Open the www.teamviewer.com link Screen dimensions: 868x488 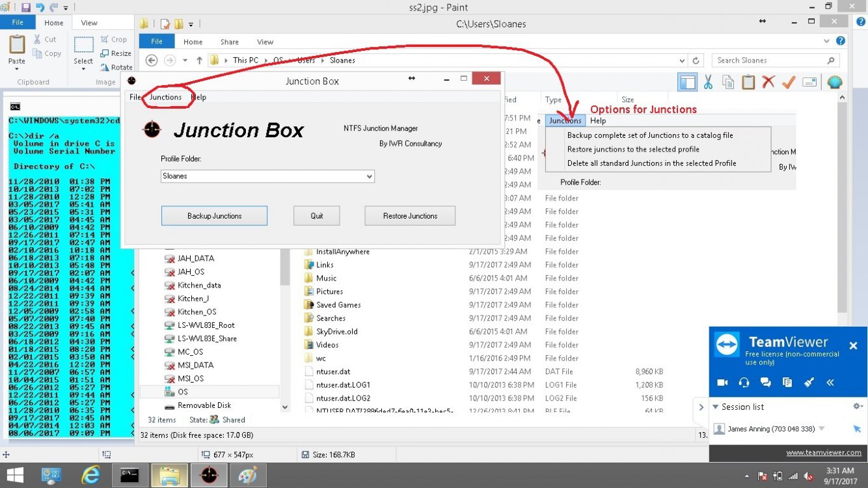click(x=823, y=452)
